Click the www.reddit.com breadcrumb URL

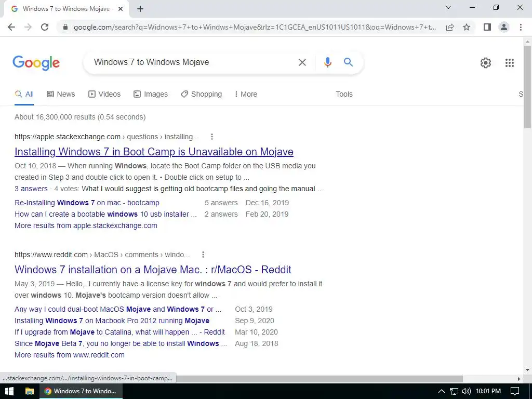click(102, 255)
